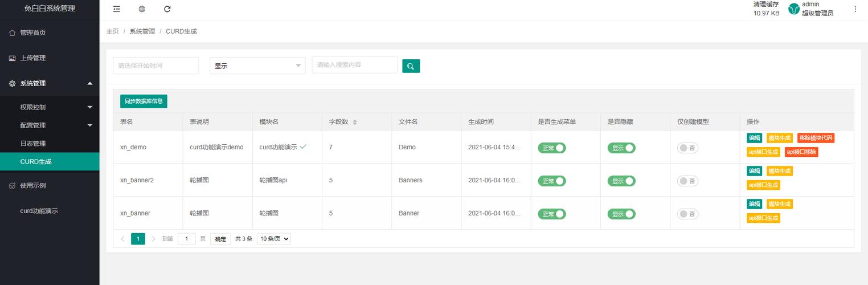Click the picture icon beside 上传管理

12,58
